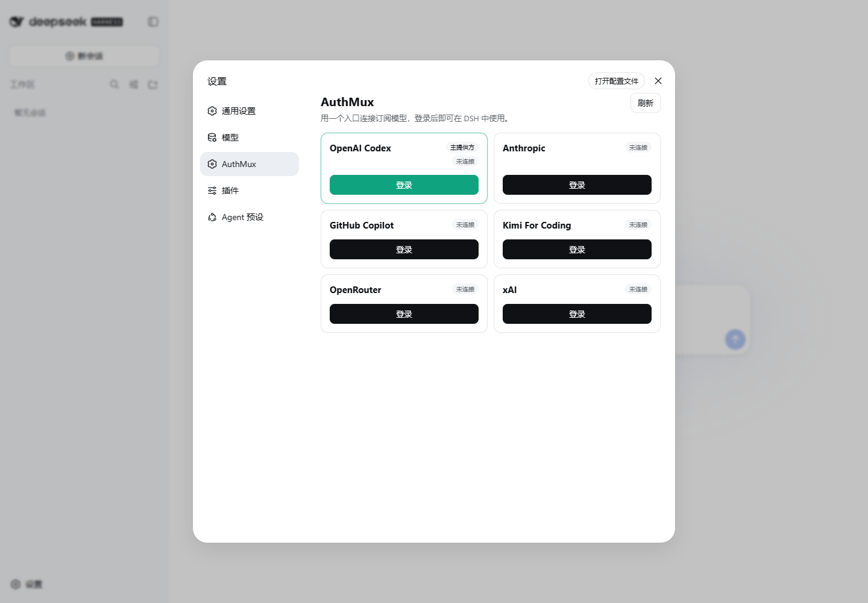Click the 设置 dialog title
This screenshot has width=868, height=603.
point(217,81)
